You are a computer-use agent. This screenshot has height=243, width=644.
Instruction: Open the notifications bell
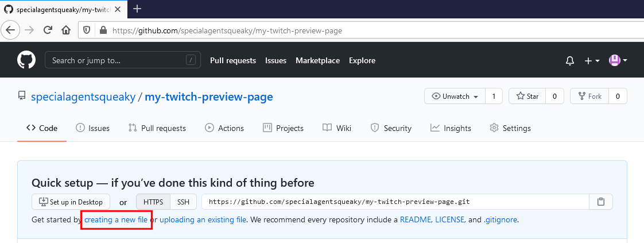pyautogui.click(x=570, y=60)
